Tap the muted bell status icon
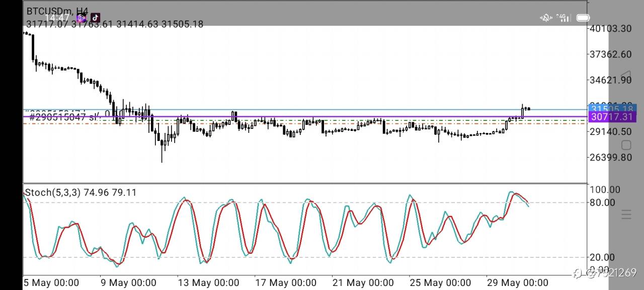 (546, 18)
